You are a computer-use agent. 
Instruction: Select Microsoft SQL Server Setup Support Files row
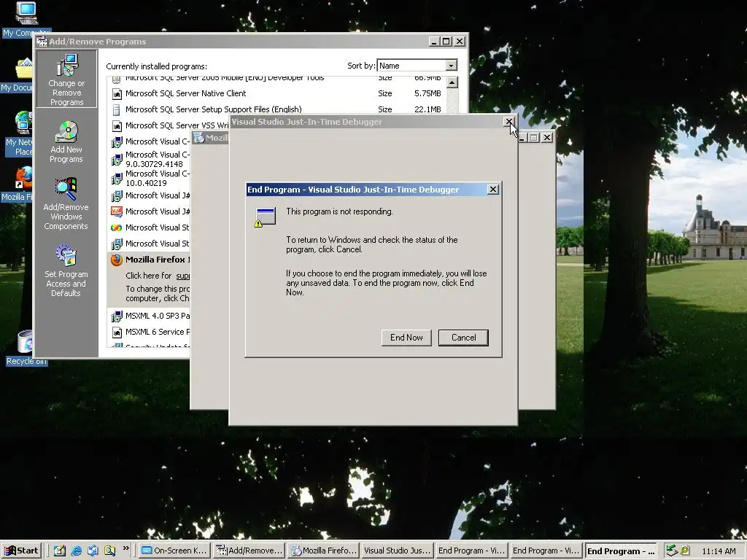click(276, 109)
